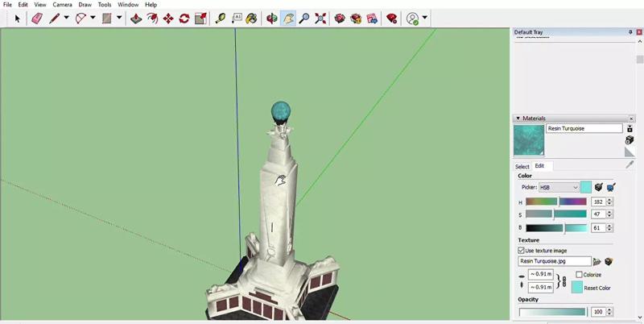The width and height of the screenshot is (644, 324).
Task: Browse for a texture image file
Action: (597, 261)
